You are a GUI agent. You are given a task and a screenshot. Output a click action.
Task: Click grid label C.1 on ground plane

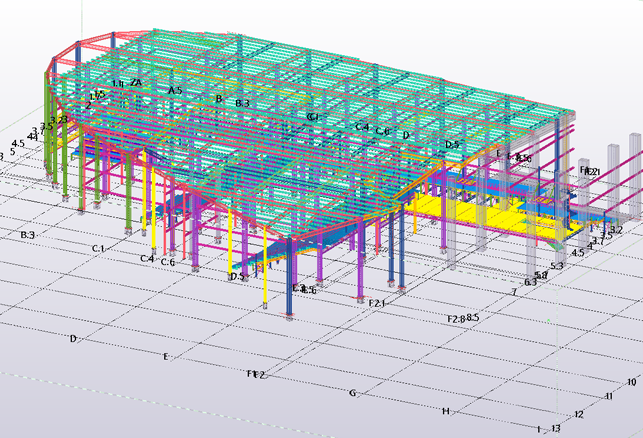[99, 247]
